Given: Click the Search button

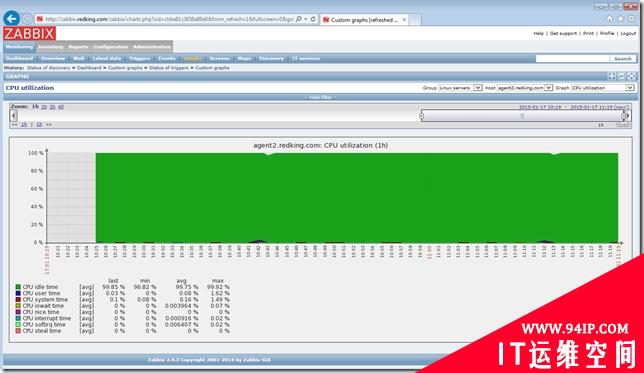Looking at the screenshot, I should point(623,59).
